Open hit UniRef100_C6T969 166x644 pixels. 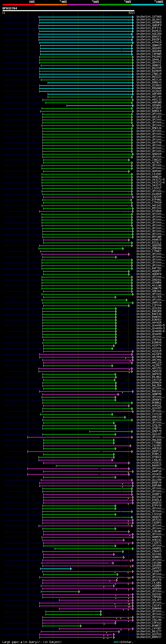(x=149, y=17)
